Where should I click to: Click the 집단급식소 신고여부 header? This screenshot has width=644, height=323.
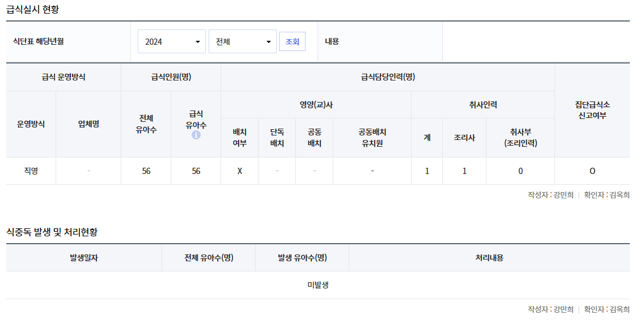tap(592, 110)
